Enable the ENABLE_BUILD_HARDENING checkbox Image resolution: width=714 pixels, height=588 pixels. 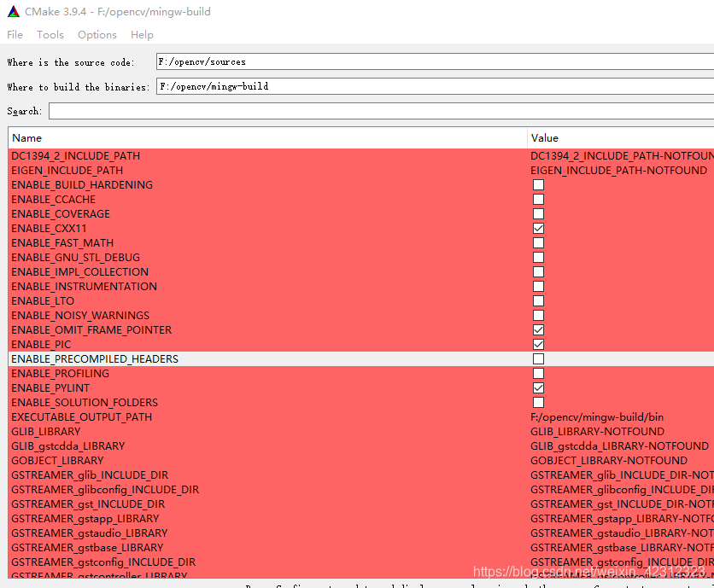538,185
